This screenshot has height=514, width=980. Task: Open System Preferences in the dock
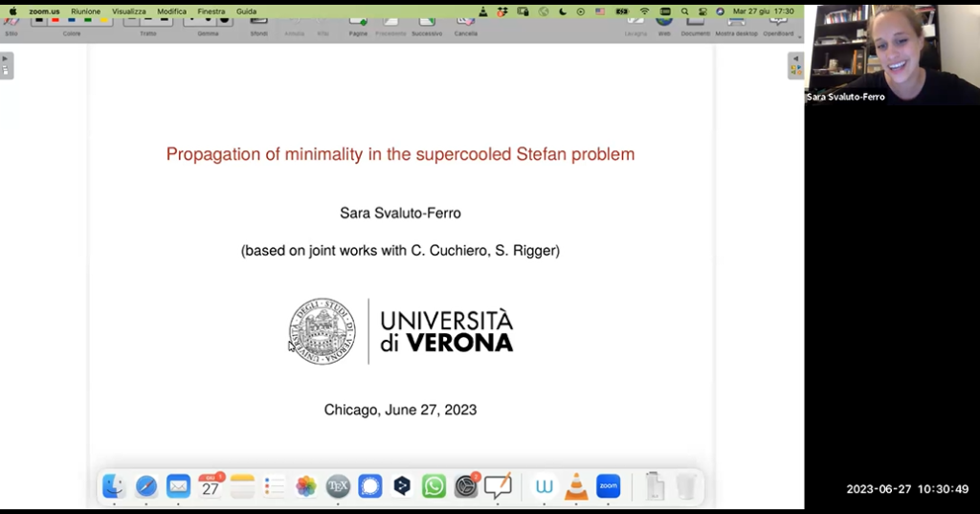(x=466, y=486)
